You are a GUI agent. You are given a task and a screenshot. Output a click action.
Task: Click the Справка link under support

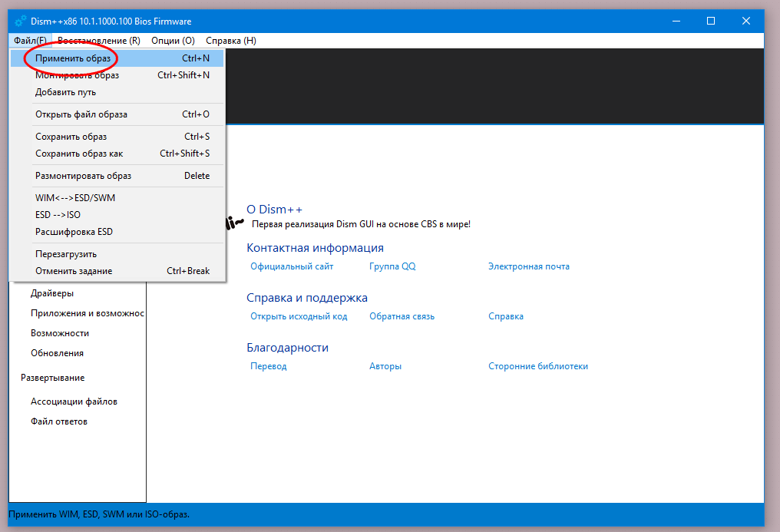tap(506, 316)
